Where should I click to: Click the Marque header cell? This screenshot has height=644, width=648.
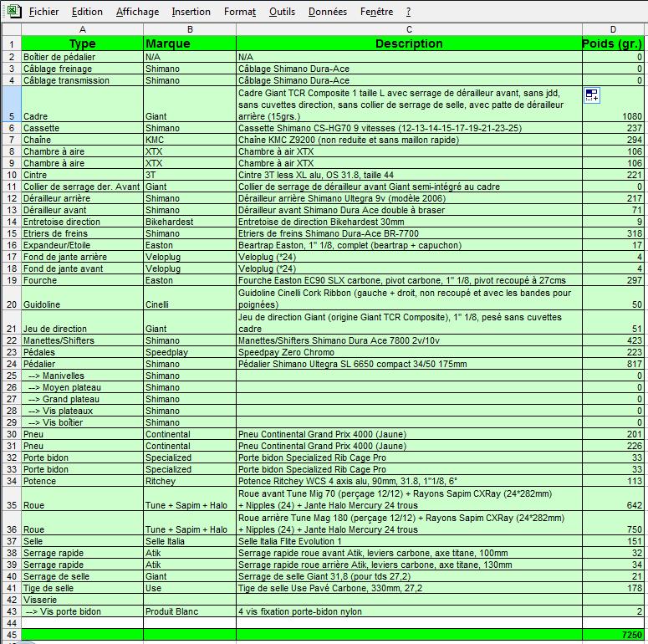point(190,43)
